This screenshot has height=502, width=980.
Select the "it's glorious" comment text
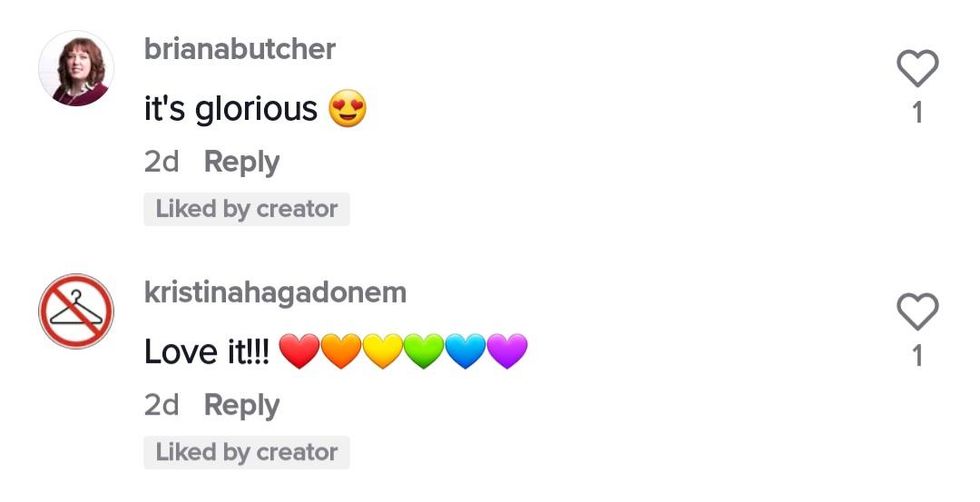coord(231,109)
